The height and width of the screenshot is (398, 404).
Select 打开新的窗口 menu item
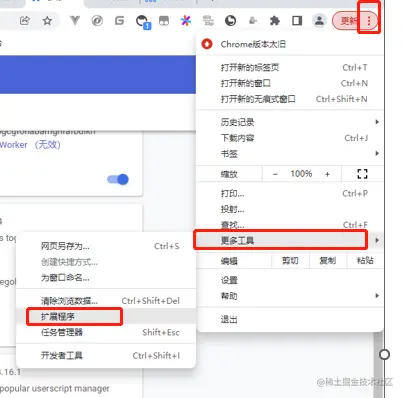(289, 83)
